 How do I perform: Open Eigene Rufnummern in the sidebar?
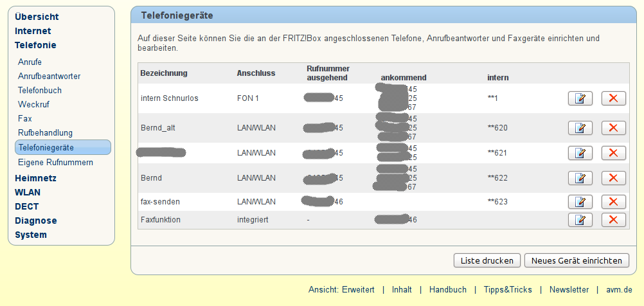point(55,163)
